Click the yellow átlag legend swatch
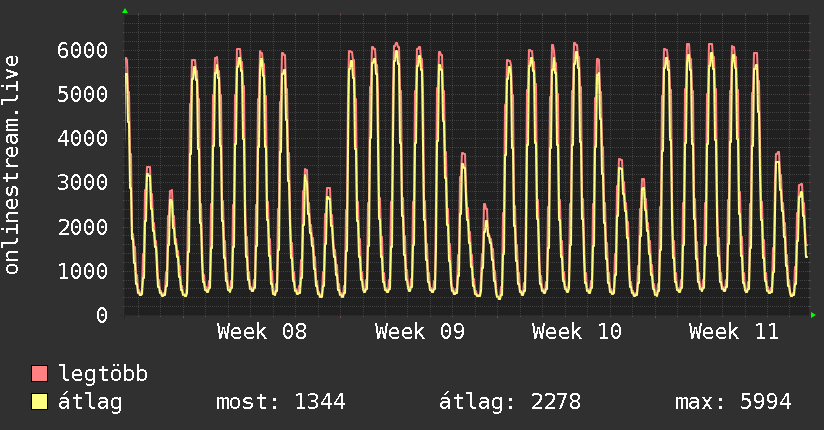This screenshot has width=824, height=430. (39, 401)
